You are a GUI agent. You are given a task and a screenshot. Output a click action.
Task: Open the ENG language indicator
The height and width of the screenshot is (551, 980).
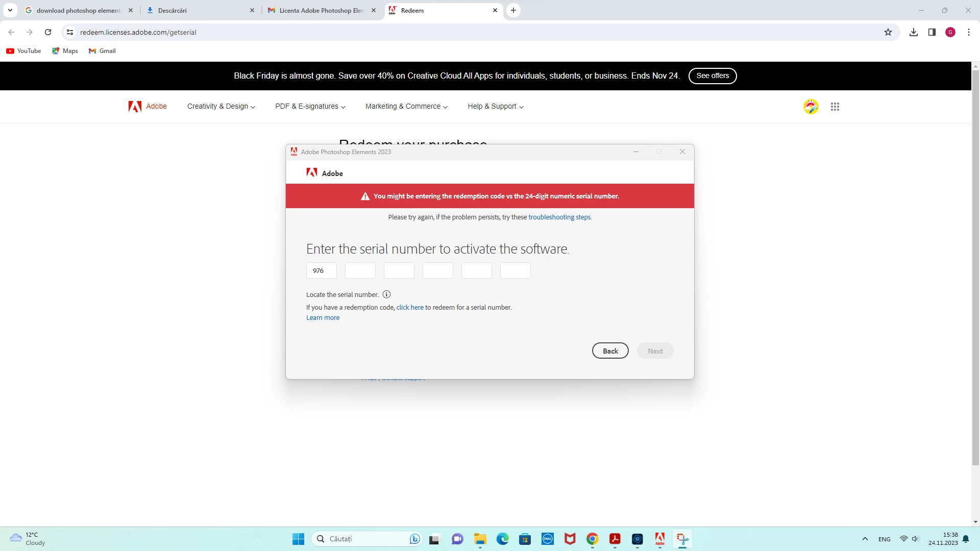885,539
